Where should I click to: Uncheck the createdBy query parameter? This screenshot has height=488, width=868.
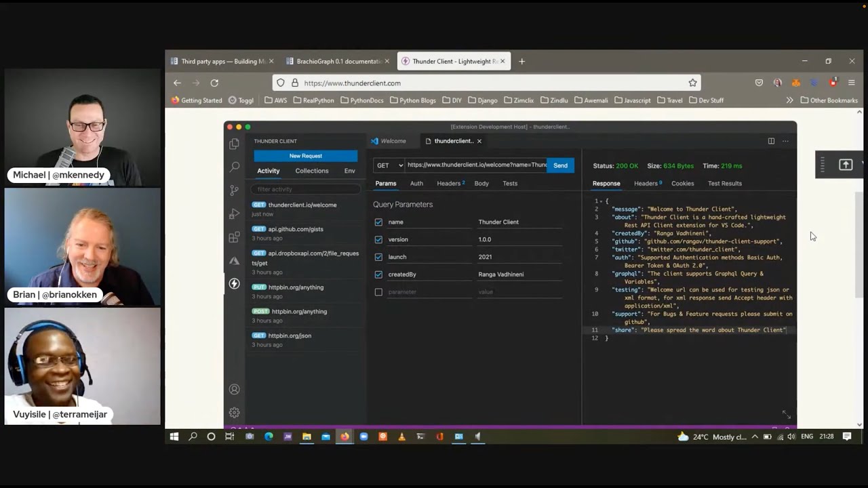[x=378, y=274]
